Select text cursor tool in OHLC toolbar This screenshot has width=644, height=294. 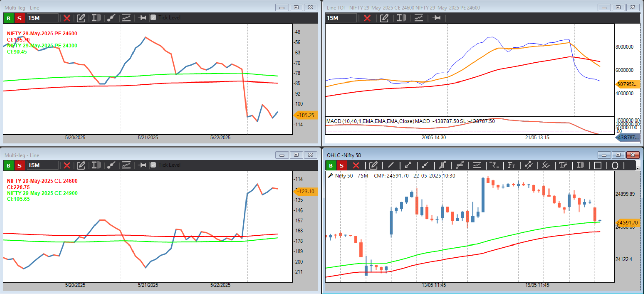click(x=580, y=165)
